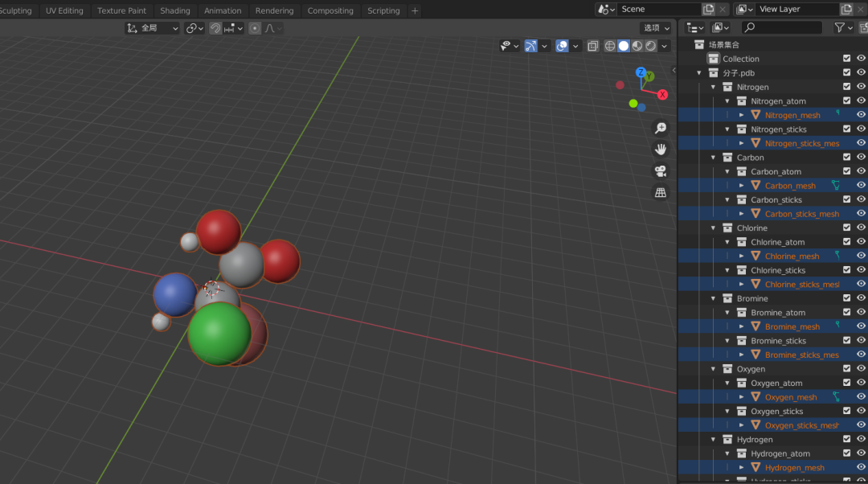Open pivot point dropdown
This screenshot has width=868, height=484.
(194, 28)
